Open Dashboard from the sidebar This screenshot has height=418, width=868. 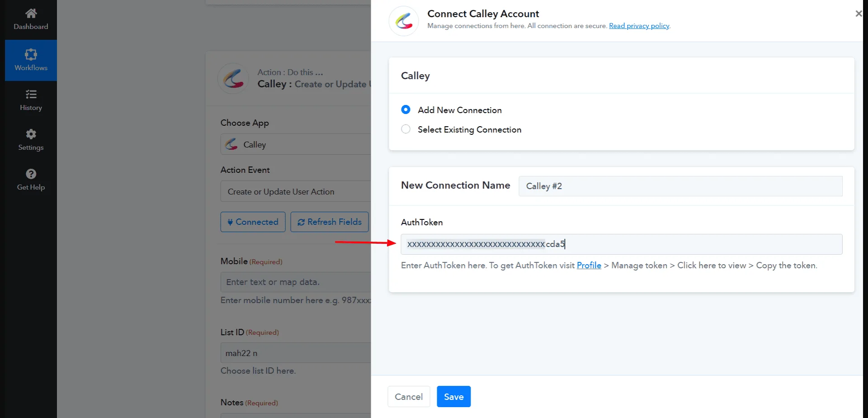click(x=31, y=19)
